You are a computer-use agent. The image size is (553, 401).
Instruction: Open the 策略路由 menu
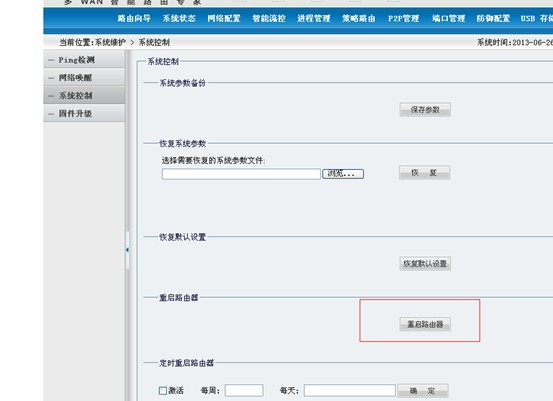point(358,18)
